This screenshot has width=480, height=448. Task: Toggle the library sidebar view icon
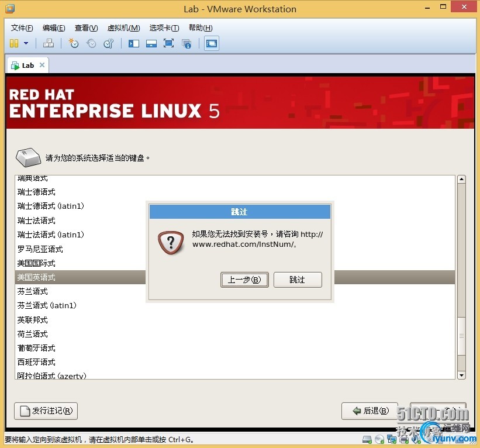(134, 43)
